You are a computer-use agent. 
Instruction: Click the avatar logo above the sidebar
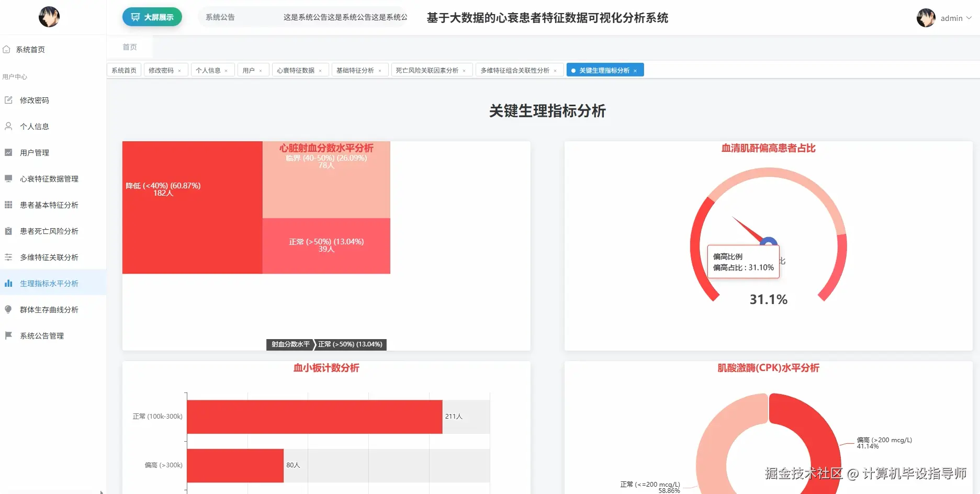(49, 17)
